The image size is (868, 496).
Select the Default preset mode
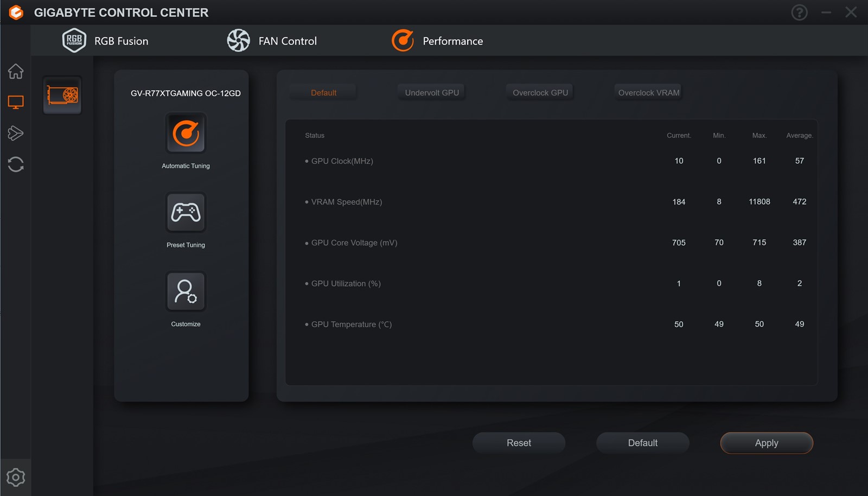pos(323,93)
